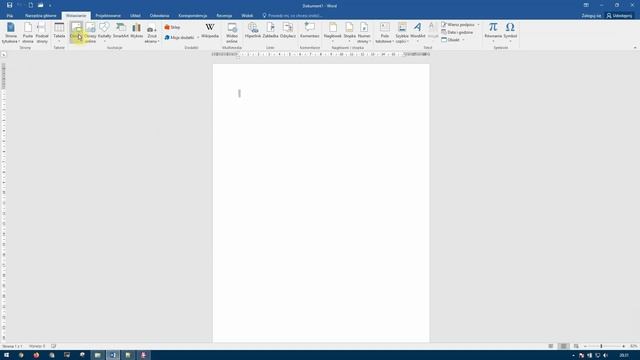The image size is (640, 360).
Task: Open the Odwołania ribbon tab
Action: click(x=160, y=16)
